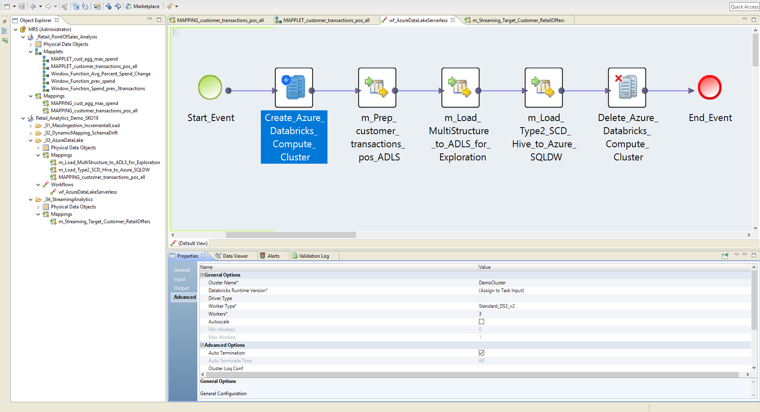Select the red End_Event node
The image size is (760, 412).
[709, 88]
